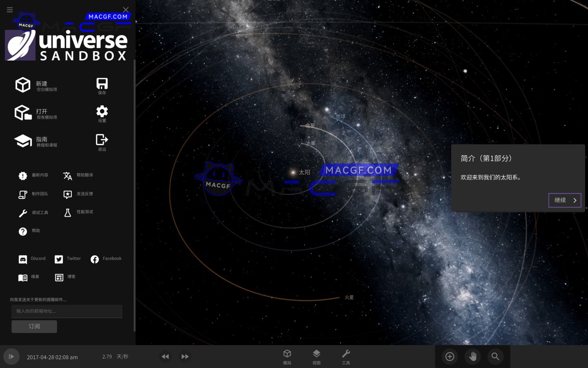Click 继续 to continue the tutorial
588x368 pixels.
[x=565, y=200]
